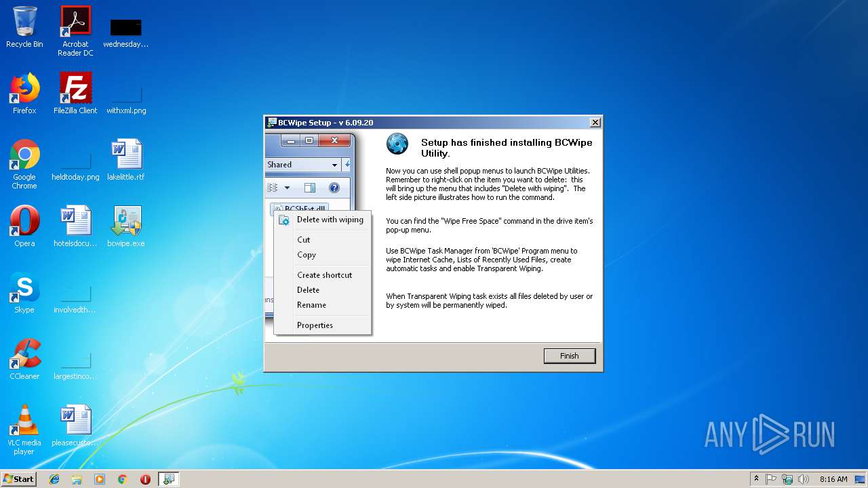Screen dimensions: 868x488
Task: Show hidden system tray icons
Action: pyautogui.click(x=756, y=479)
